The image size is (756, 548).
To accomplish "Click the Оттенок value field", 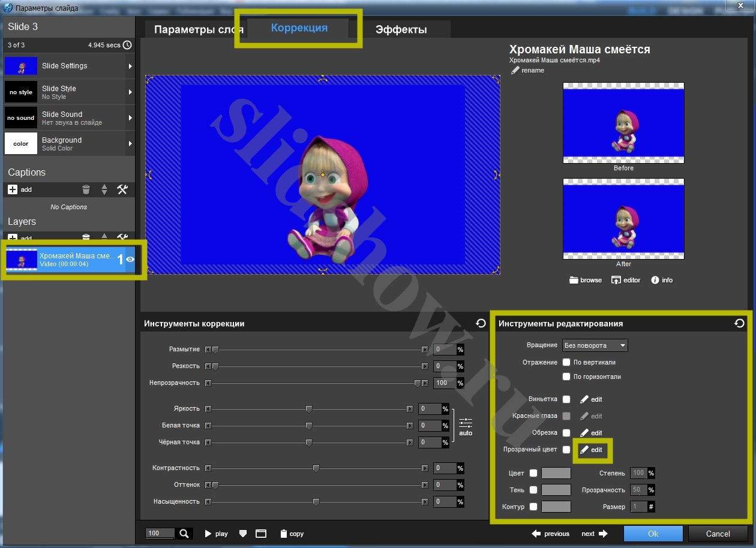I will point(445,485).
